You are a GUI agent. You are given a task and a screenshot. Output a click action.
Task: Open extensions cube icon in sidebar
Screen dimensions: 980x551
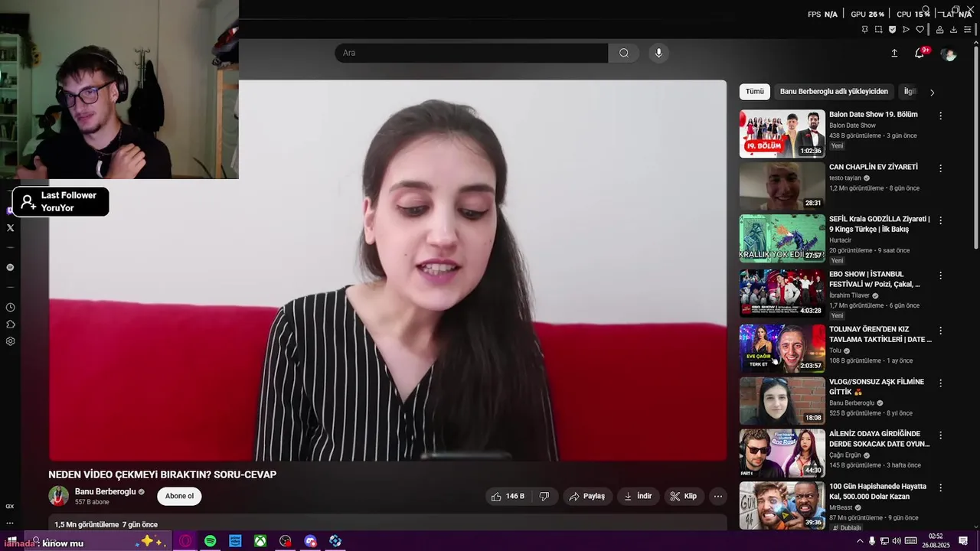point(10,324)
